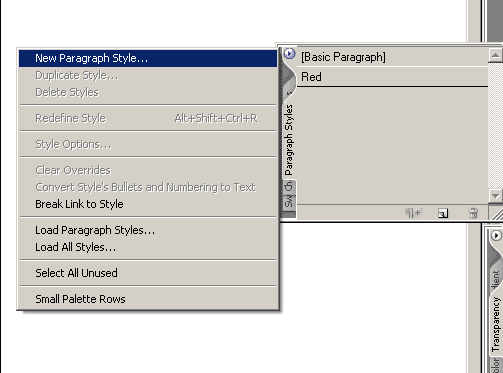Image resolution: width=503 pixels, height=373 pixels.
Task: Select the Basic Paragraph style
Action: point(392,57)
